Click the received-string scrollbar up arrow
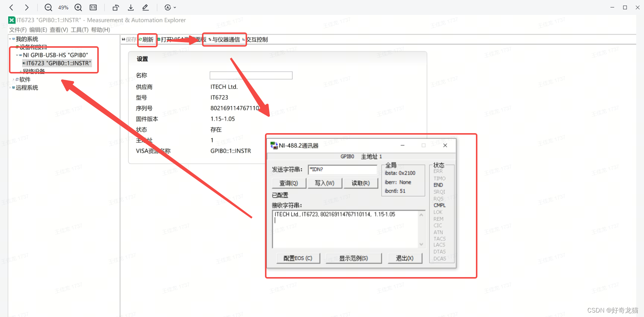The height and width of the screenshot is (317, 644). 422,215
